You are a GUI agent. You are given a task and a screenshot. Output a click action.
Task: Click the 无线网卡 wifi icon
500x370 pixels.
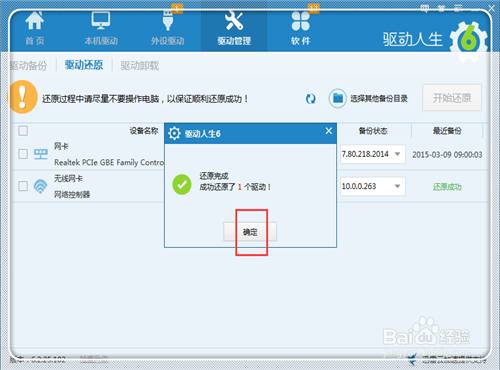pyautogui.click(x=41, y=186)
